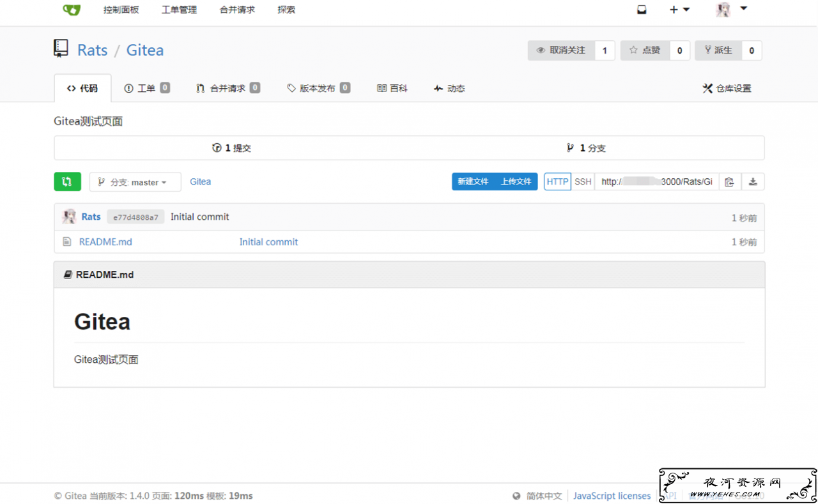
Task: Open the Rats owner link in the title
Action: click(93, 50)
